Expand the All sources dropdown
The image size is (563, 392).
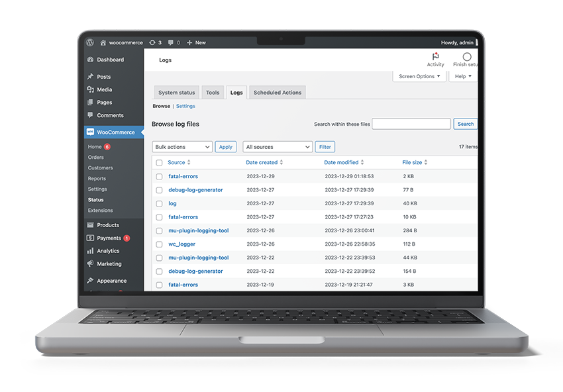point(277,146)
